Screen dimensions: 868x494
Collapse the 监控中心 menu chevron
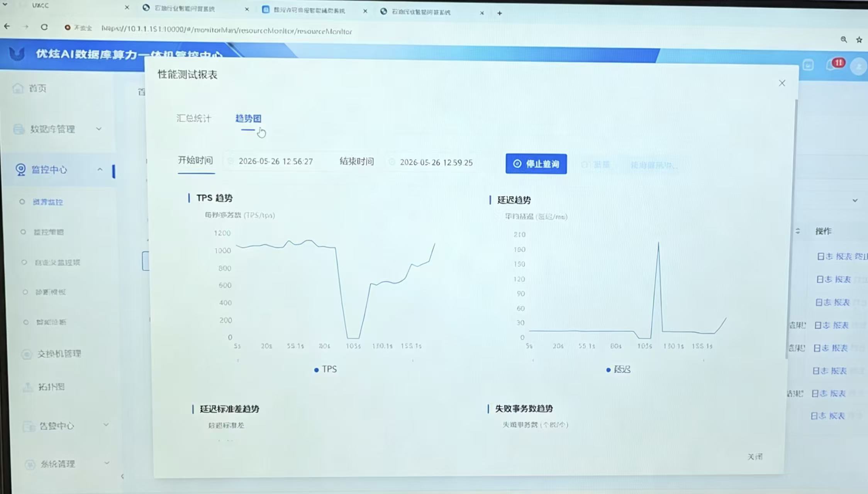click(100, 169)
